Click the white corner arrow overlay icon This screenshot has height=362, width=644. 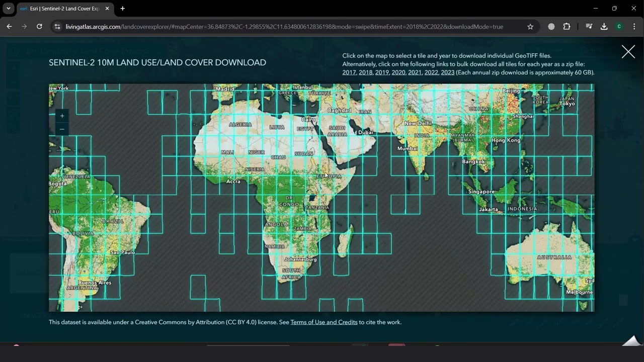631,340
